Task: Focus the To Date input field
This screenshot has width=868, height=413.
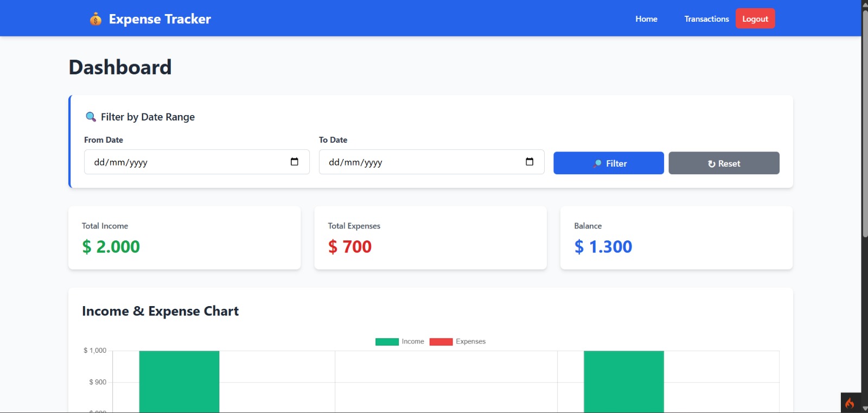Action: click(x=419, y=162)
